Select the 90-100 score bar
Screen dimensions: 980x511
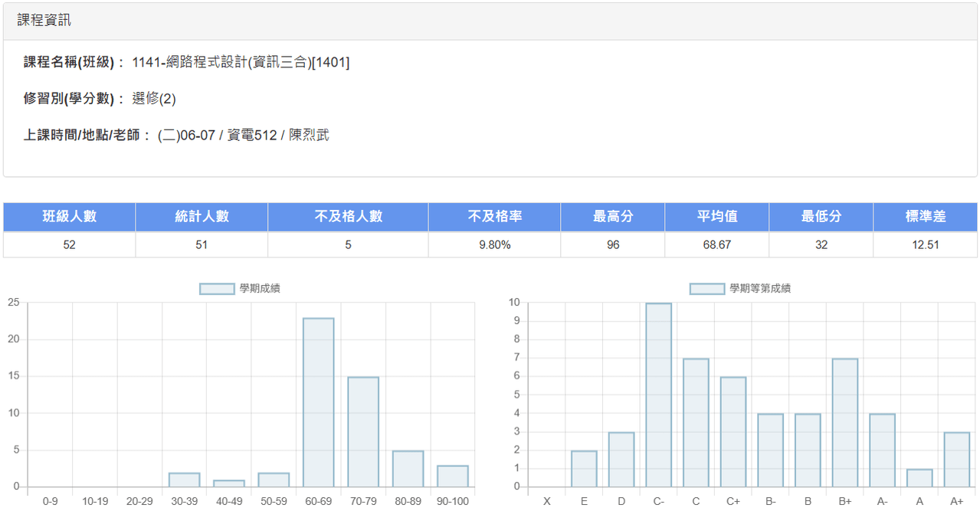tap(452, 476)
